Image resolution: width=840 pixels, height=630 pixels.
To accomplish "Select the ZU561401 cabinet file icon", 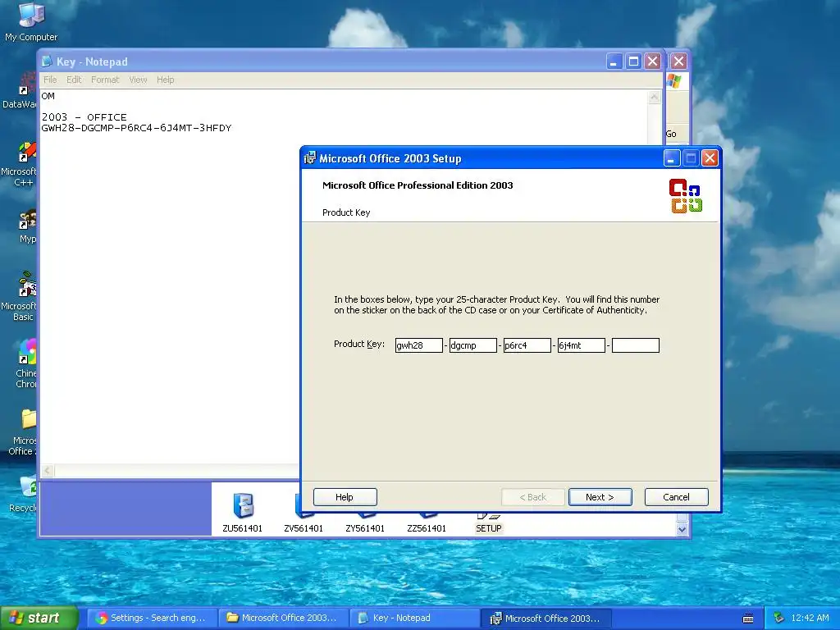I will 243,512.
